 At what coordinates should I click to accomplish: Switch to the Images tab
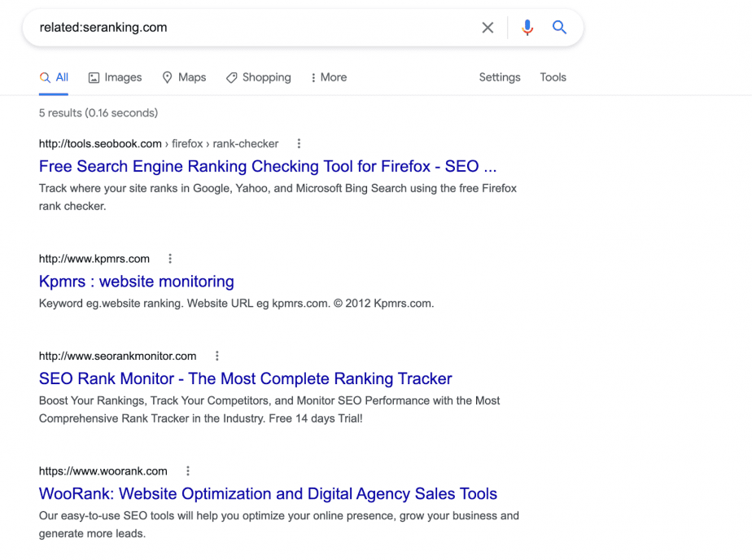[115, 77]
